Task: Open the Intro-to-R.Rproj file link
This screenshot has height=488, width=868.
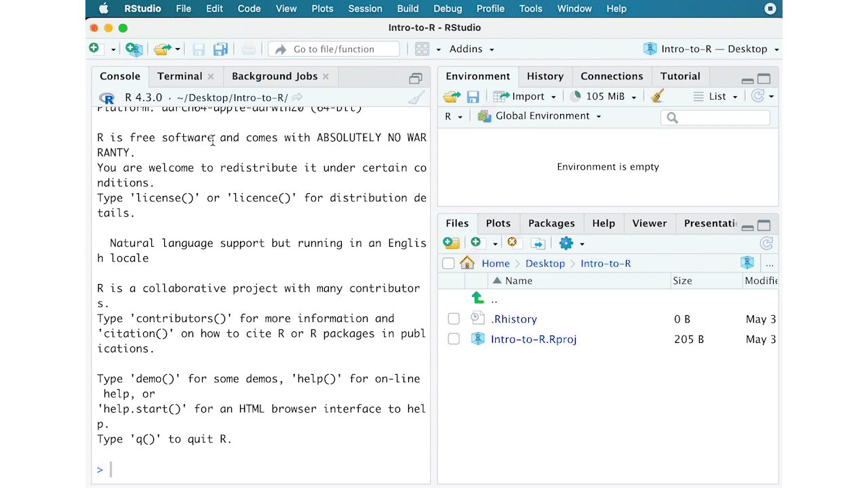Action: pos(533,340)
